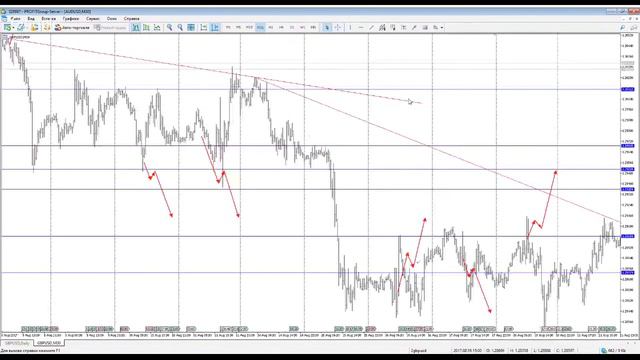This screenshot has width=640, height=360.
Task: Expand the new chart symbol dropdown arrow
Action: pyautogui.click(x=13, y=27)
